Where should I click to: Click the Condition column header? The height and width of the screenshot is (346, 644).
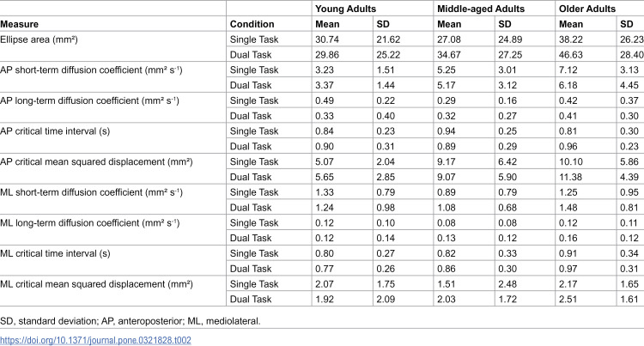(x=252, y=24)
